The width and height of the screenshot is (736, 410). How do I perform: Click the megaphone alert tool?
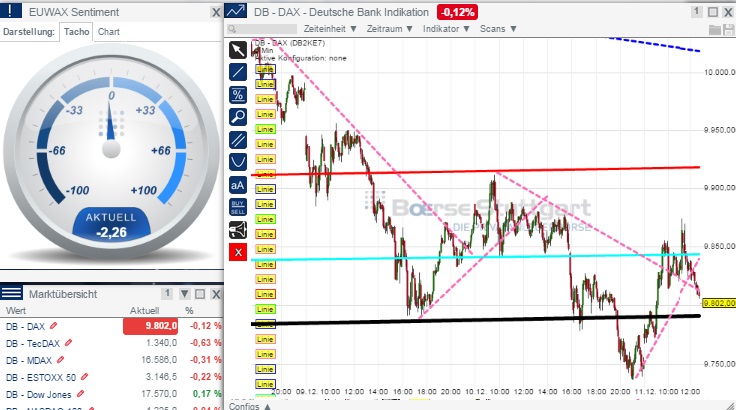click(238, 230)
